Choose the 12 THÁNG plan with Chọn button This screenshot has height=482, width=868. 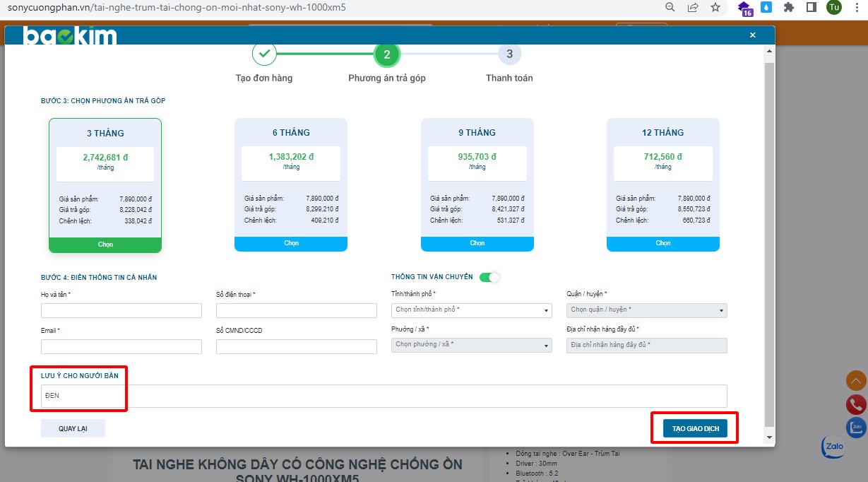663,244
